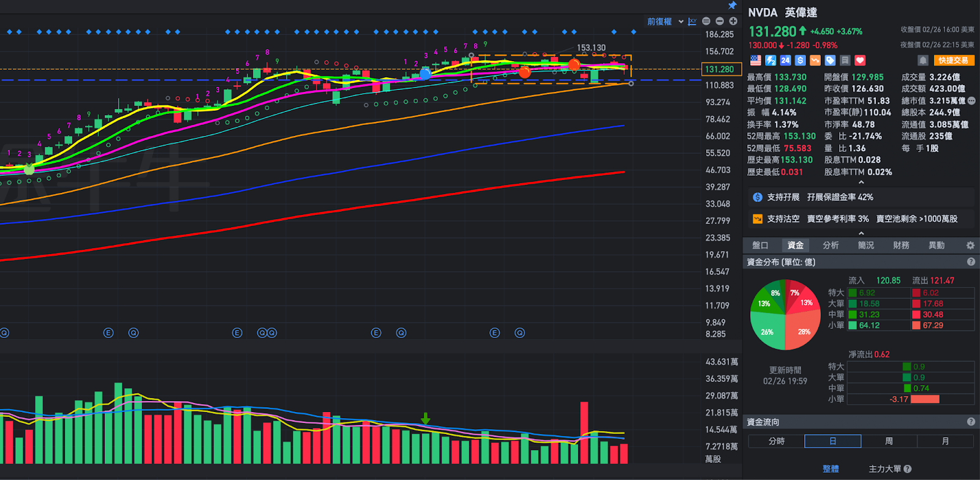Click the 24-hour trading icon
This screenshot has width=980, height=480.
pyautogui.click(x=785, y=61)
